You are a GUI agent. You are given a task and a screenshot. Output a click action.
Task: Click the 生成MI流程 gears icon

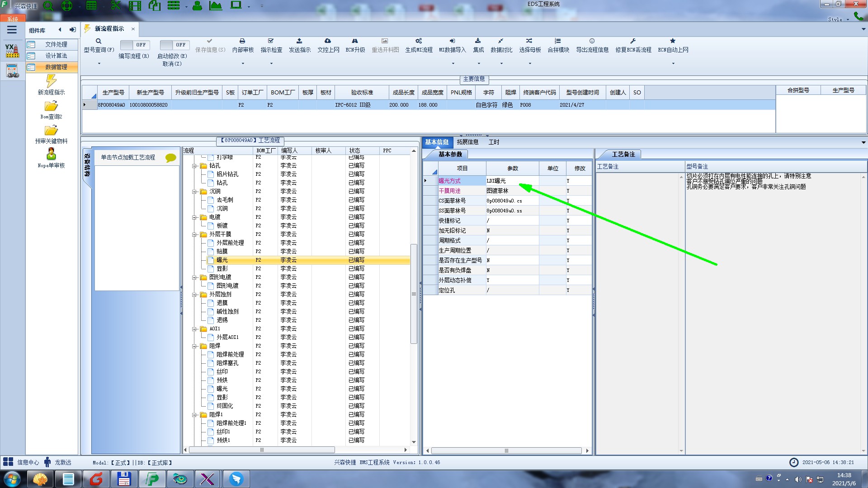(419, 41)
